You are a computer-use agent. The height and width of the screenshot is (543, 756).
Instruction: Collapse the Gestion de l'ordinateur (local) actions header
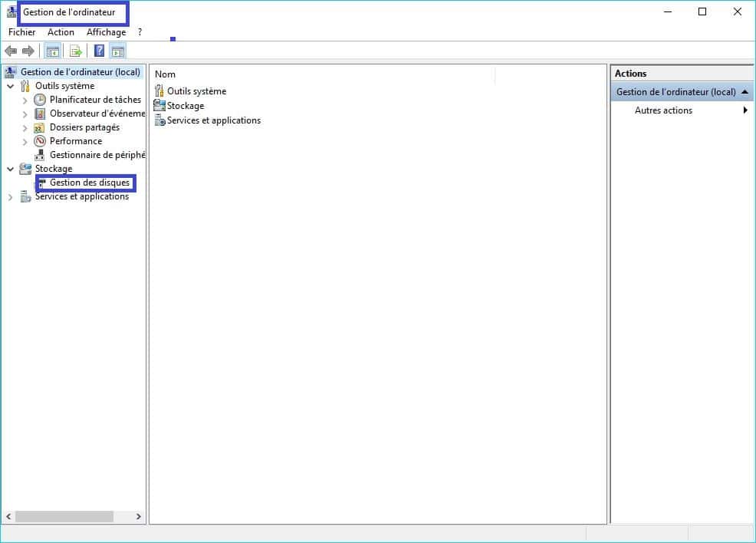click(x=744, y=92)
